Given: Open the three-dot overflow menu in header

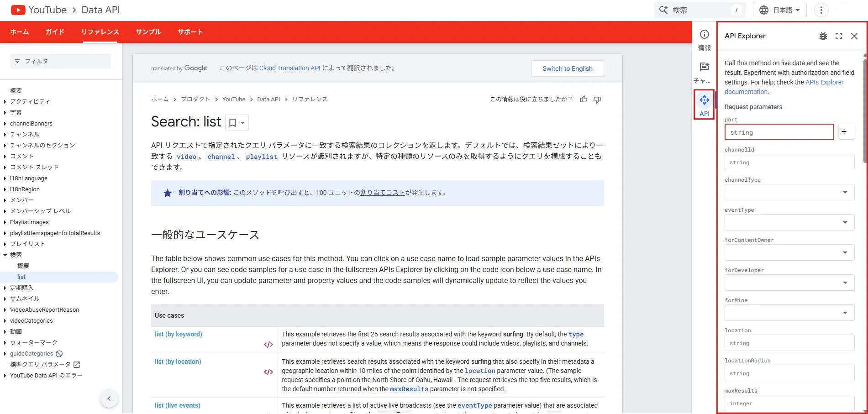Looking at the screenshot, I should coord(821,10).
